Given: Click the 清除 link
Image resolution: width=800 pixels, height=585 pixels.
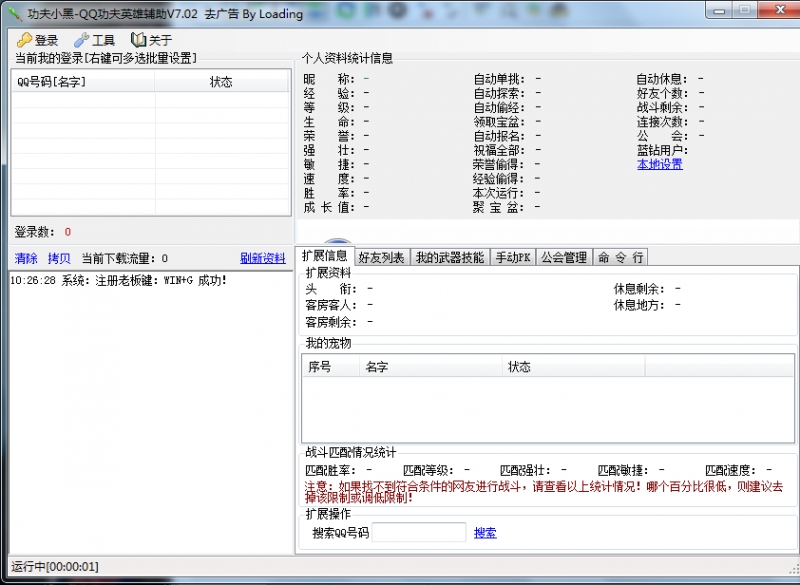Looking at the screenshot, I should [26, 259].
